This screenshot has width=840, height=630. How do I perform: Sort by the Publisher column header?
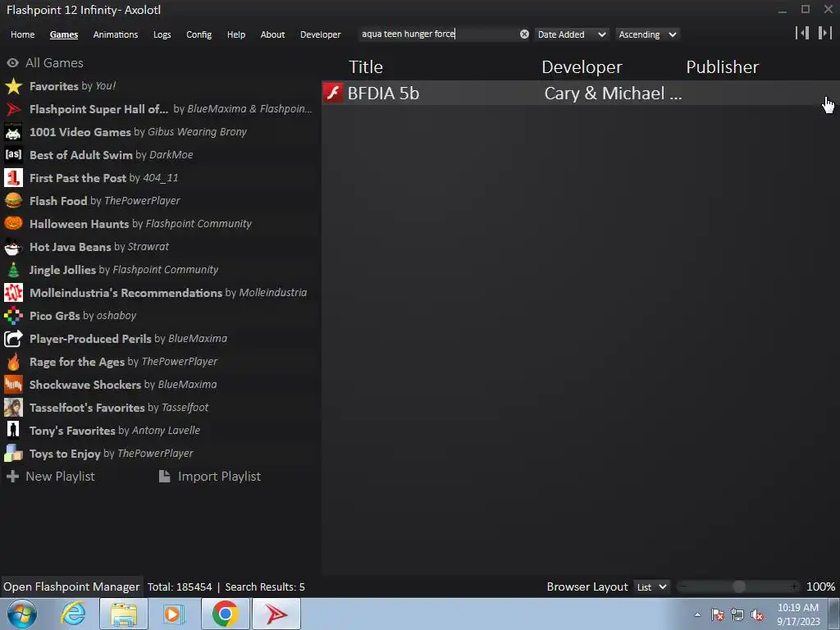[722, 67]
